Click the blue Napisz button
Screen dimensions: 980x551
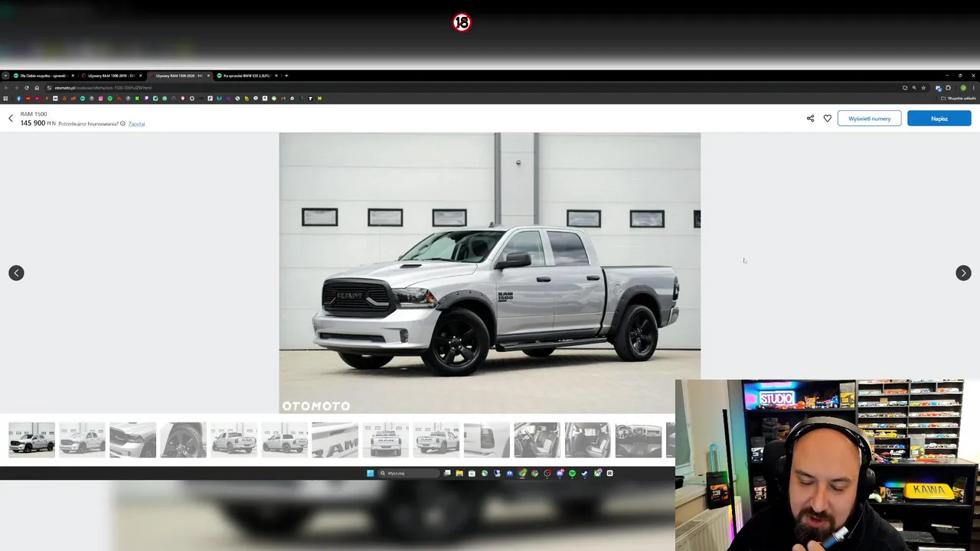point(939,119)
